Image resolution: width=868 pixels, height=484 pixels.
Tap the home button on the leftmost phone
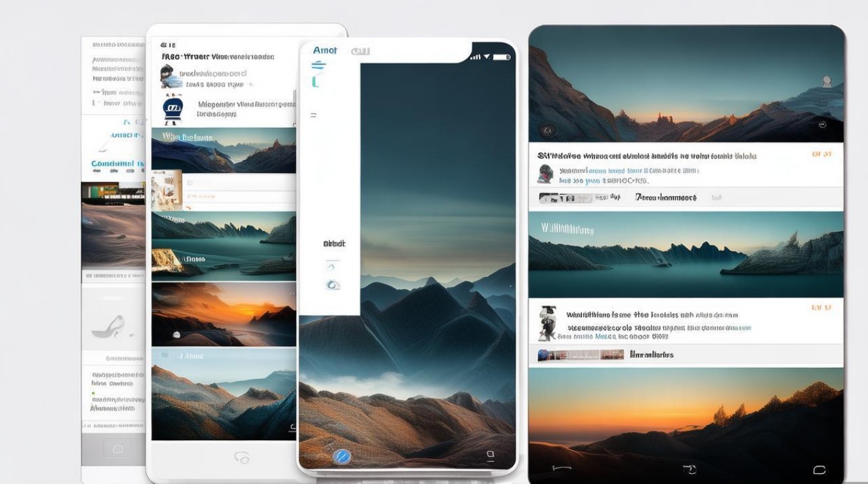pyautogui.click(x=117, y=449)
